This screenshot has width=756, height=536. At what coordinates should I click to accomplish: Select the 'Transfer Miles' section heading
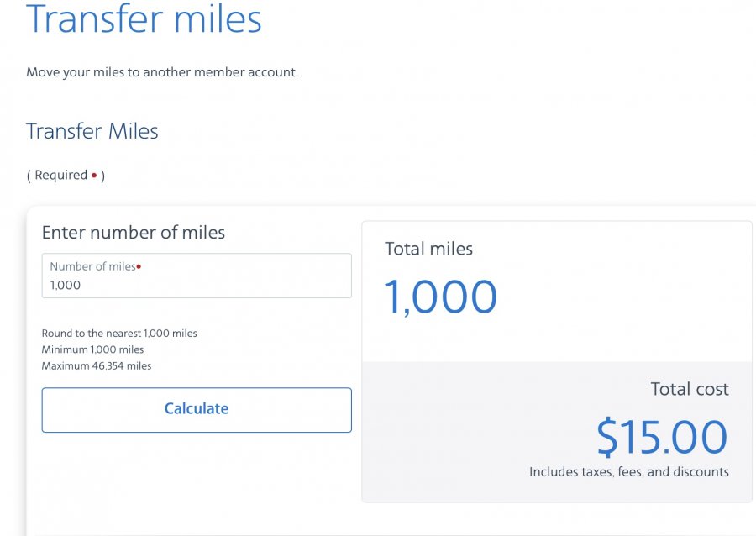pos(92,131)
